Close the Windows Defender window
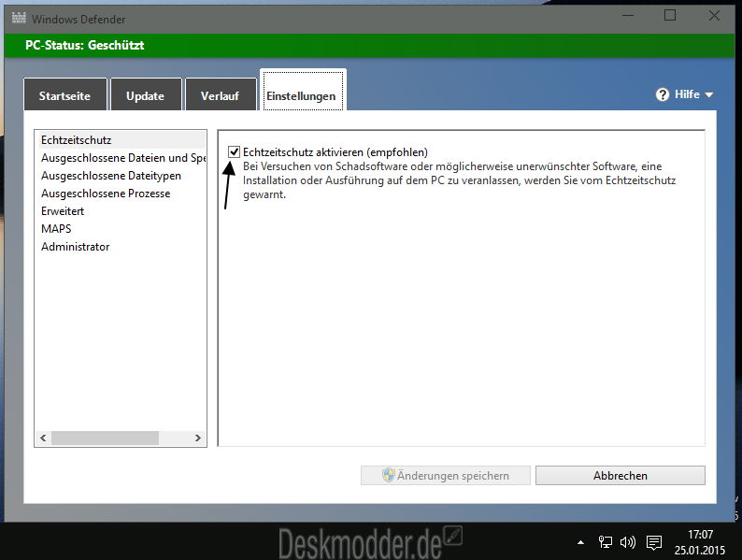The width and height of the screenshot is (742, 560). 714,16
